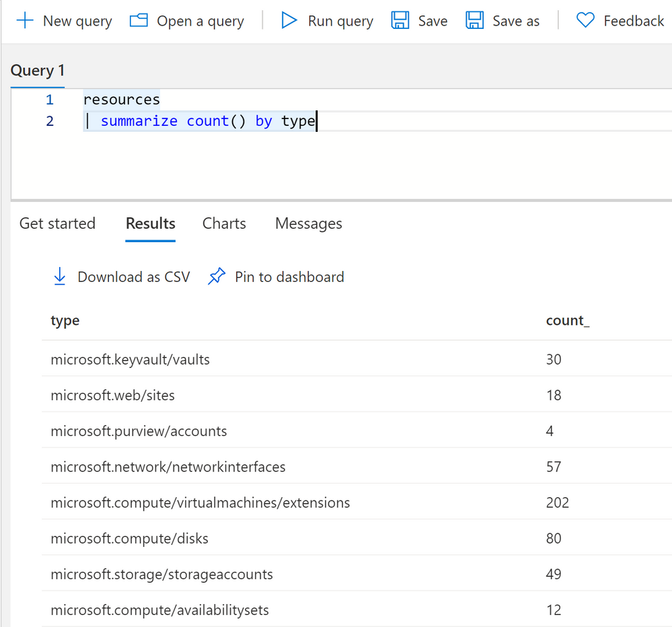This screenshot has width=672, height=627.
Task: Select the Query 1 tab
Action: 38,71
